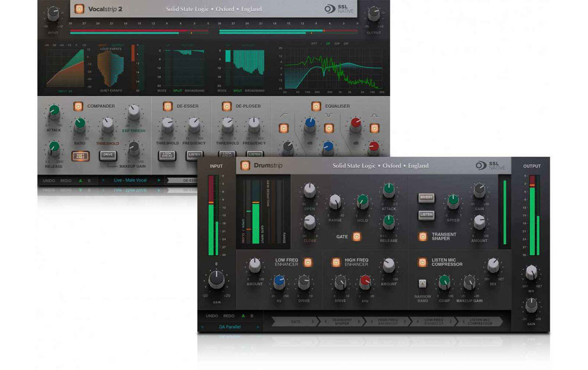Set FFT display to Off
This screenshot has height=370, width=588.
346,44
